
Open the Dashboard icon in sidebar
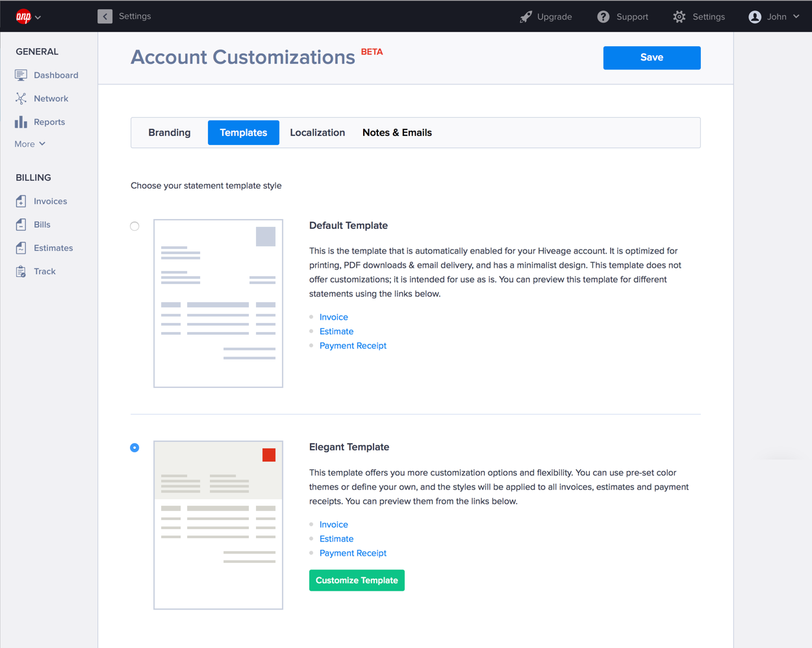21,75
